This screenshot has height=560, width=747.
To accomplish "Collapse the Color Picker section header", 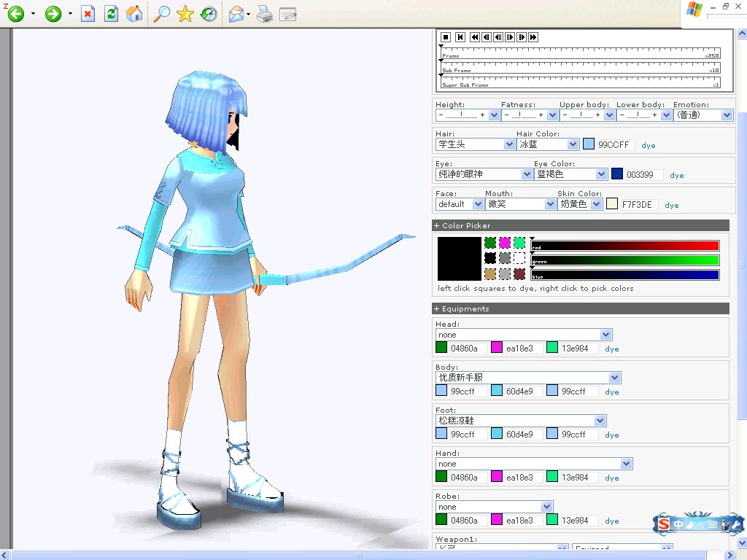I will 581,226.
